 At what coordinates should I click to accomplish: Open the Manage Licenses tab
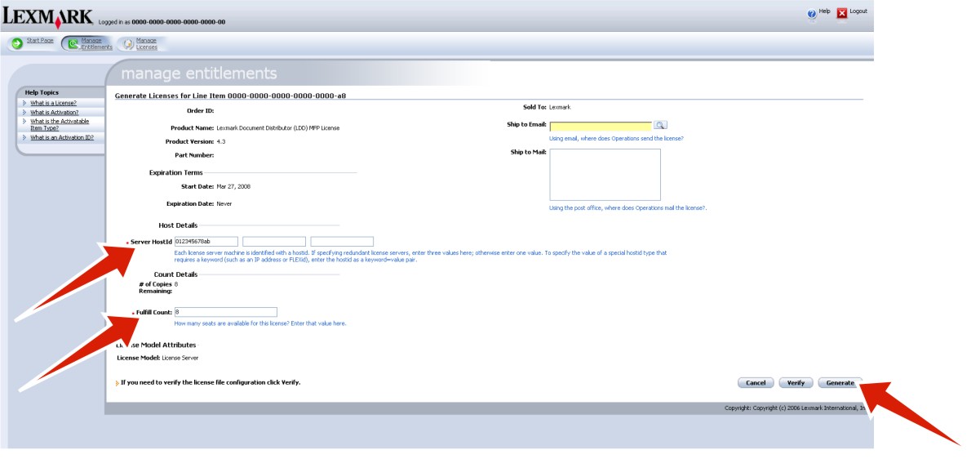tap(147, 43)
